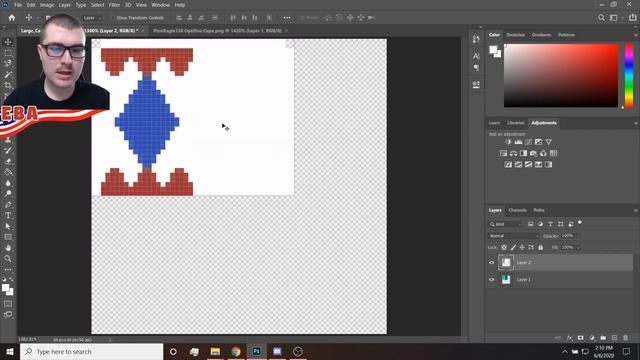Select the Hand tool
640x360 pixels.
click(x=8, y=248)
